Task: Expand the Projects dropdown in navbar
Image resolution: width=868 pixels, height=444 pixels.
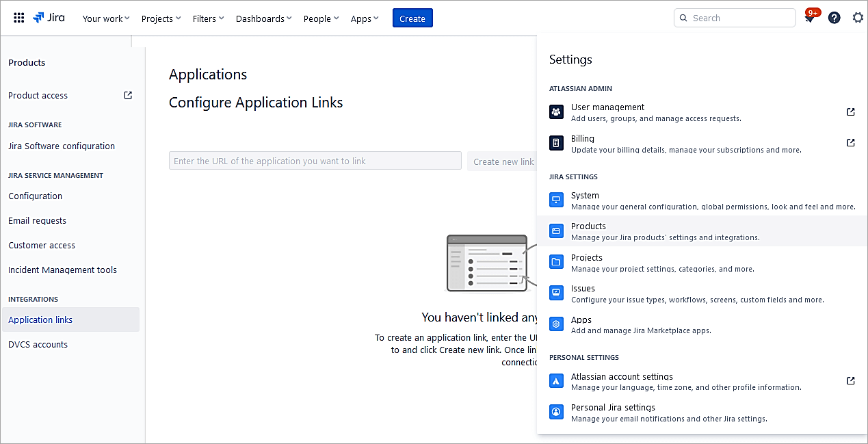Action: pos(161,18)
